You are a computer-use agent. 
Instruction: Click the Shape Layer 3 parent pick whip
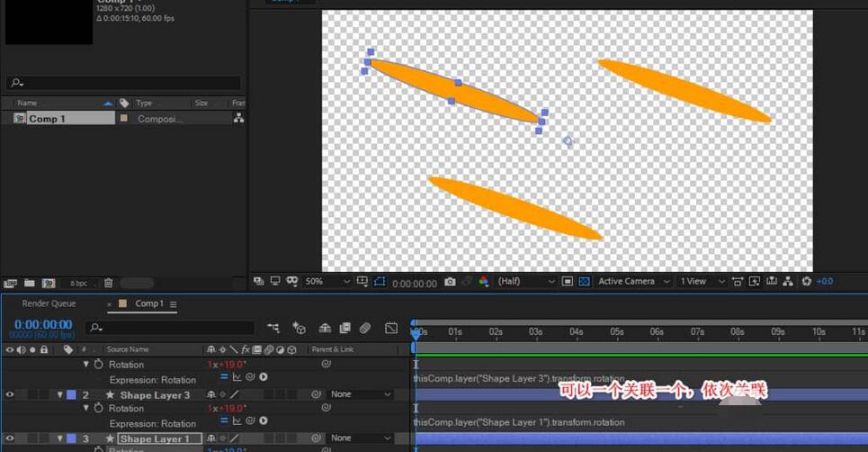click(x=316, y=394)
